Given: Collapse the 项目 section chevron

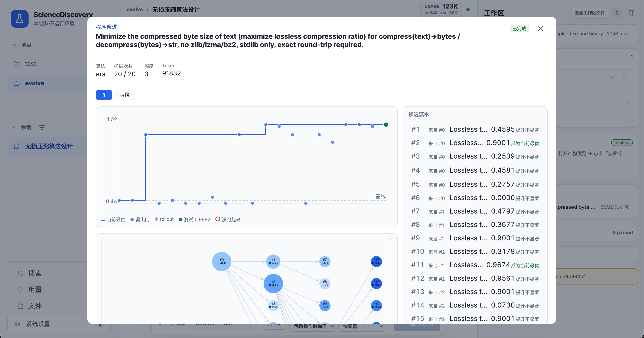Looking at the screenshot, I should 14,45.
